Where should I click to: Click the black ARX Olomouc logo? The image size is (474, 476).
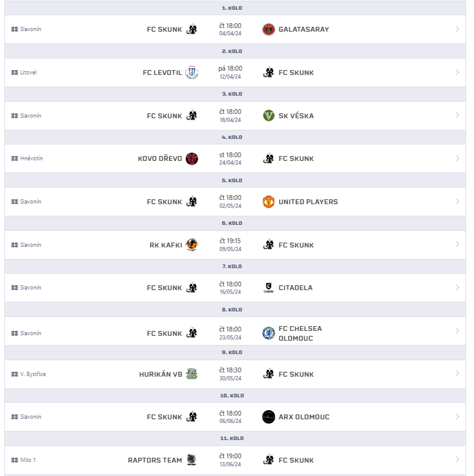click(x=268, y=417)
